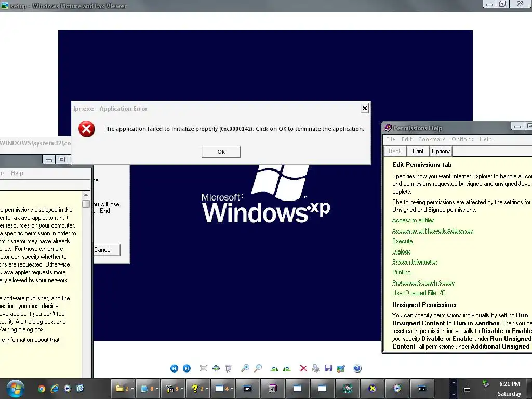532x399 pixels.
Task: Rotate the image clockwise
Action: point(274,368)
